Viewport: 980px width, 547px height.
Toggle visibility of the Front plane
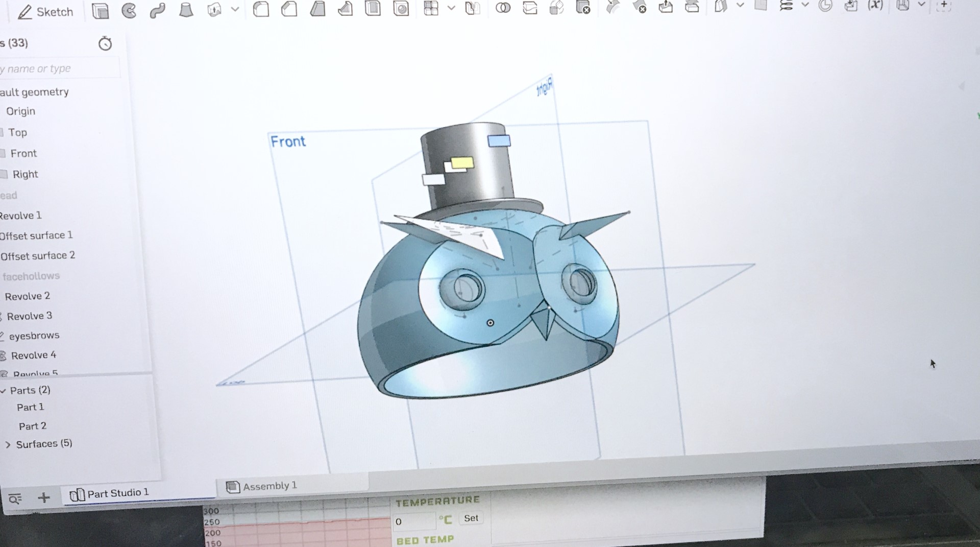pyautogui.click(x=3, y=153)
